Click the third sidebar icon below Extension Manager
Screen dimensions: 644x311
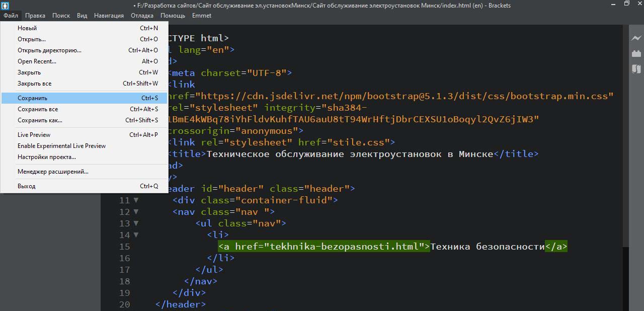pos(636,69)
